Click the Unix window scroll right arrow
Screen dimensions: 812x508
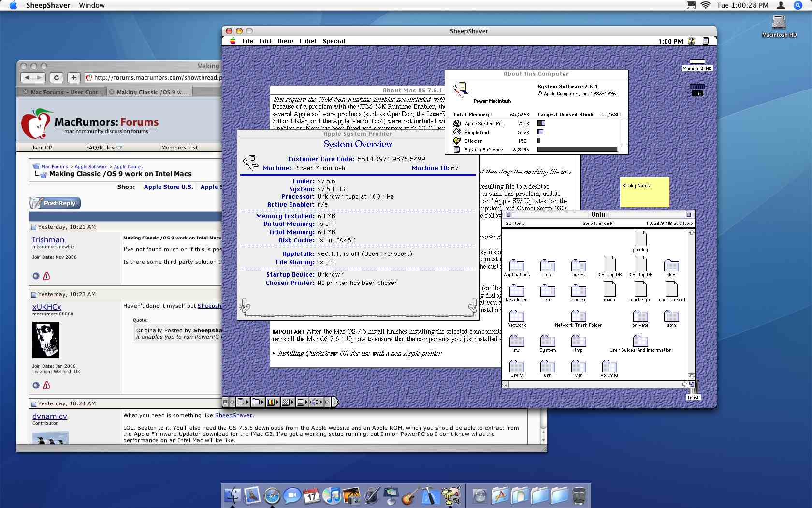tap(684, 384)
